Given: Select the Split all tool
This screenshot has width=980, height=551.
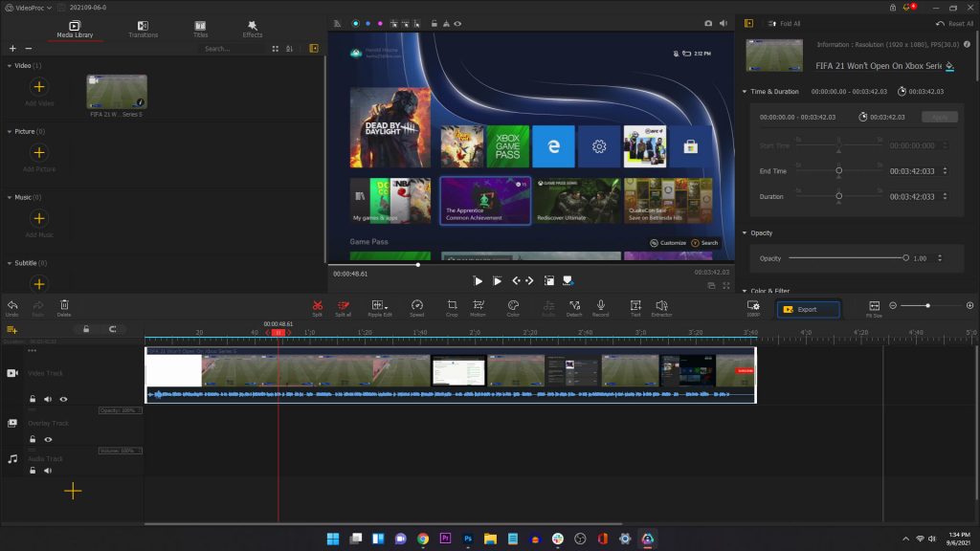Looking at the screenshot, I should pos(344,307).
